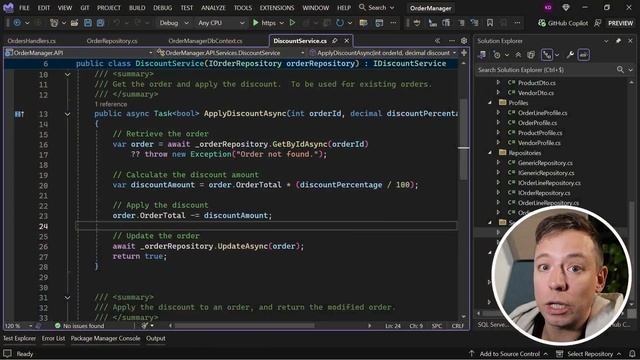
Task: Open the Package Manager Console tab
Action: pyautogui.click(x=105, y=338)
